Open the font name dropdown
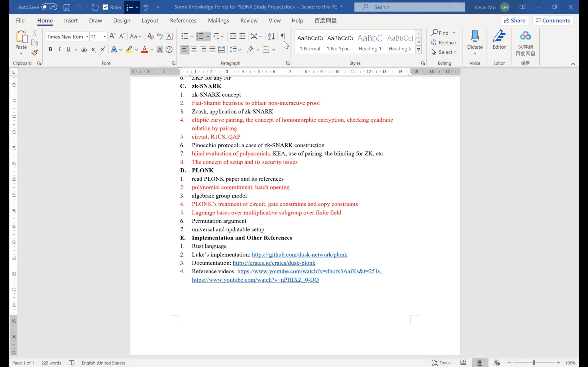Viewport: 588px width, 367px height. pyautogui.click(x=87, y=37)
